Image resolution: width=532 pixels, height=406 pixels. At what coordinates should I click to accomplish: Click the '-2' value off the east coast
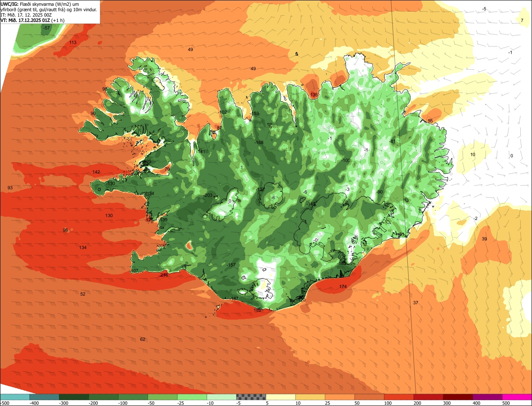click(x=475, y=218)
